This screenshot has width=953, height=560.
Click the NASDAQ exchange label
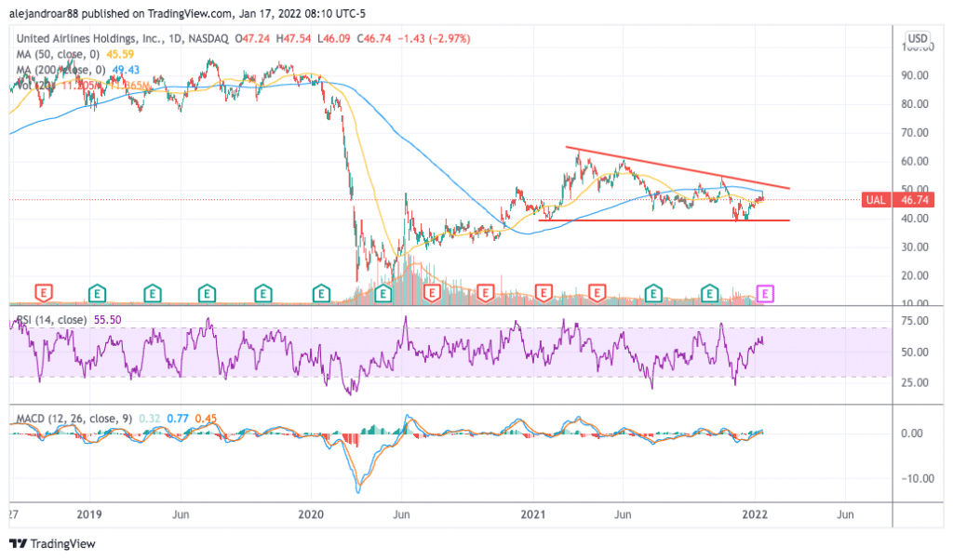208,38
